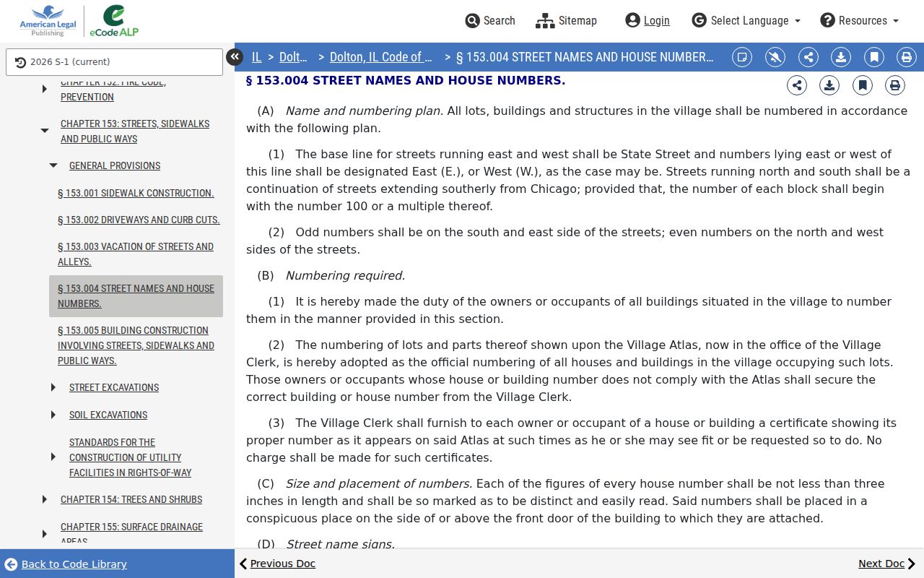This screenshot has width=924, height=578.
Task: Go to Next Doc
Action: [x=887, y=564]
